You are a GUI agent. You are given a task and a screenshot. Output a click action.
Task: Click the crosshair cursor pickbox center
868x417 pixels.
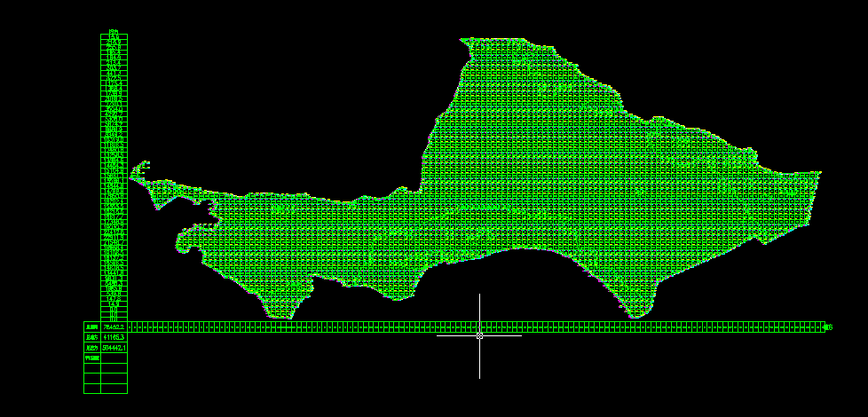(x=480, y=335)
